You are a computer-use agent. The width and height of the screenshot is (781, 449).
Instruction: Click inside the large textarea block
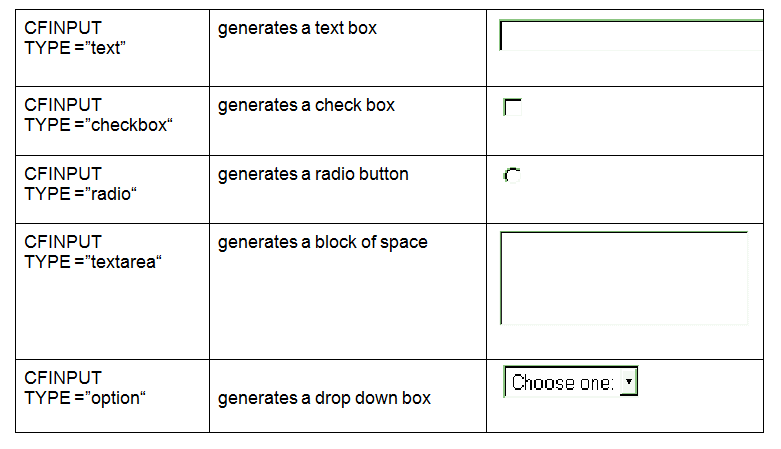(x=623, y=277)
